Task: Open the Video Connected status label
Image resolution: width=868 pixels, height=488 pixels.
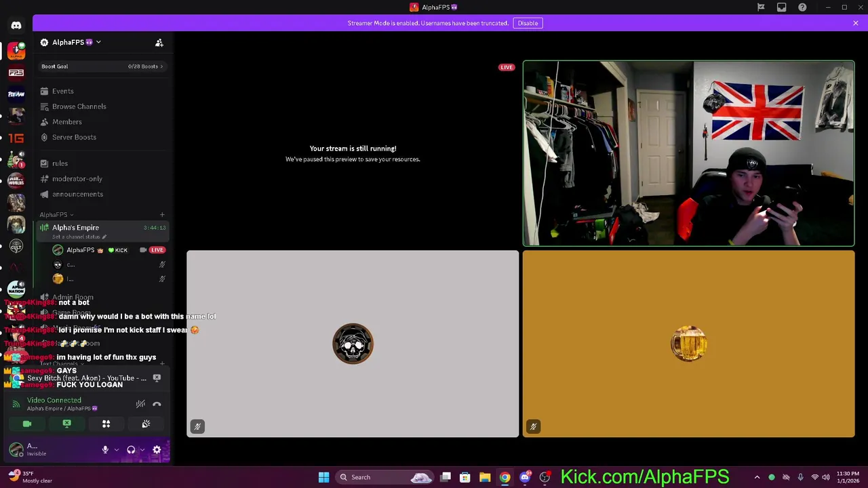Action: click(x=54, y=400)
